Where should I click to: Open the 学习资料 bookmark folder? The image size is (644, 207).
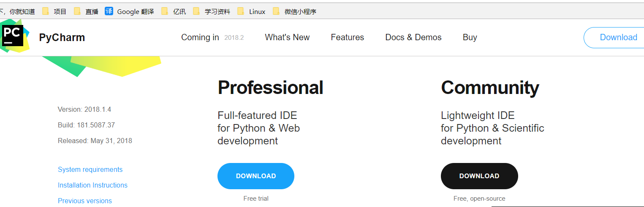click(x=212, y=11)
